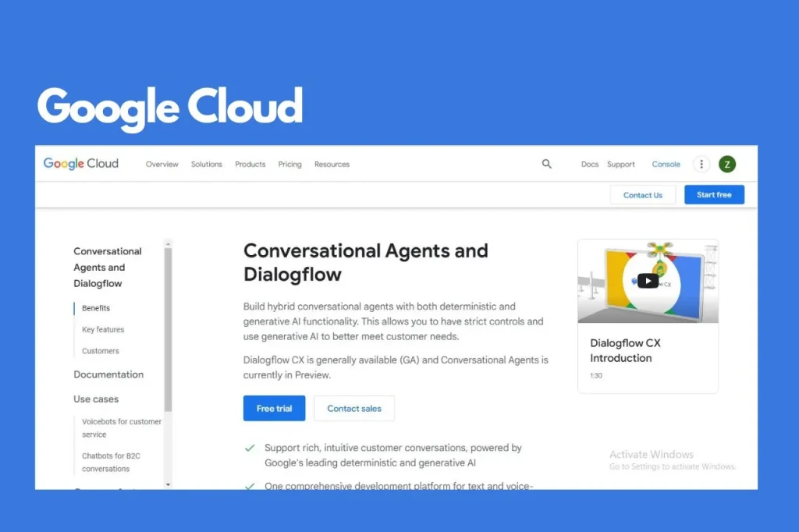Click the 'Dialogflow CX is generally available' paragraph
The image size is (799, 532).
point(396,367)
